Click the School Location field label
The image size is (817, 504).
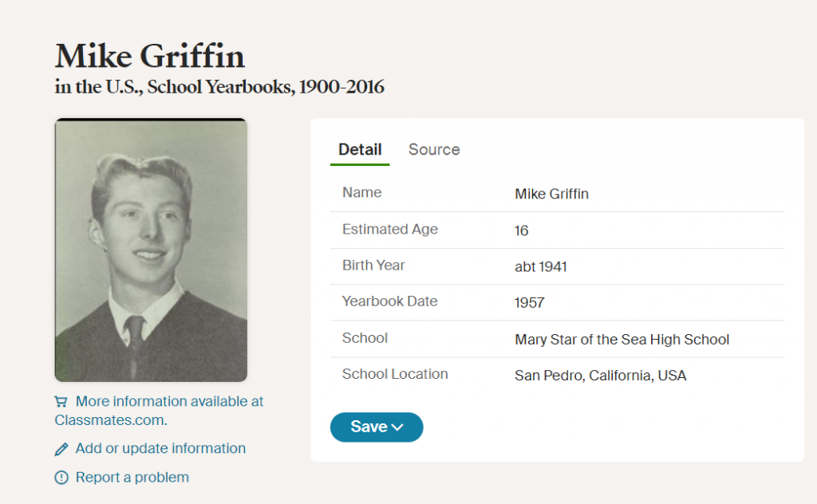(x=395, y=374)
